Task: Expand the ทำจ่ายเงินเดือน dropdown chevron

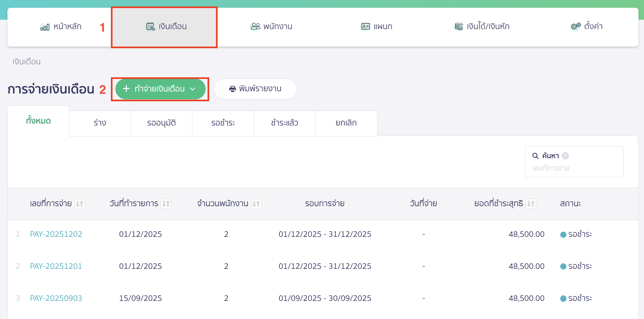Action: (193, 89)
